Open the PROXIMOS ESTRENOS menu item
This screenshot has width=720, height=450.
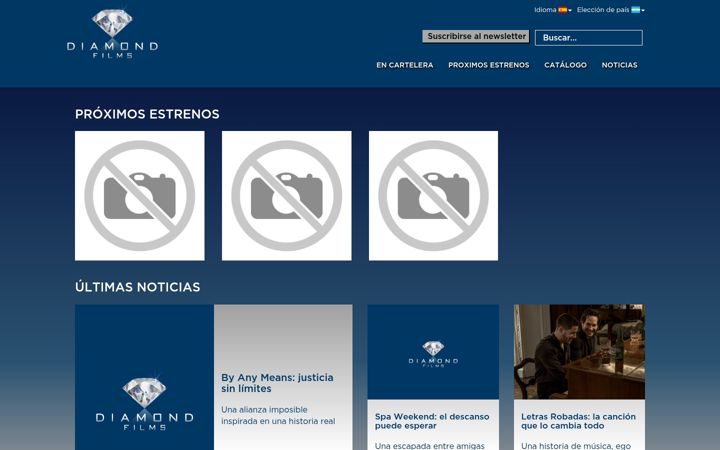pos(489,65)
